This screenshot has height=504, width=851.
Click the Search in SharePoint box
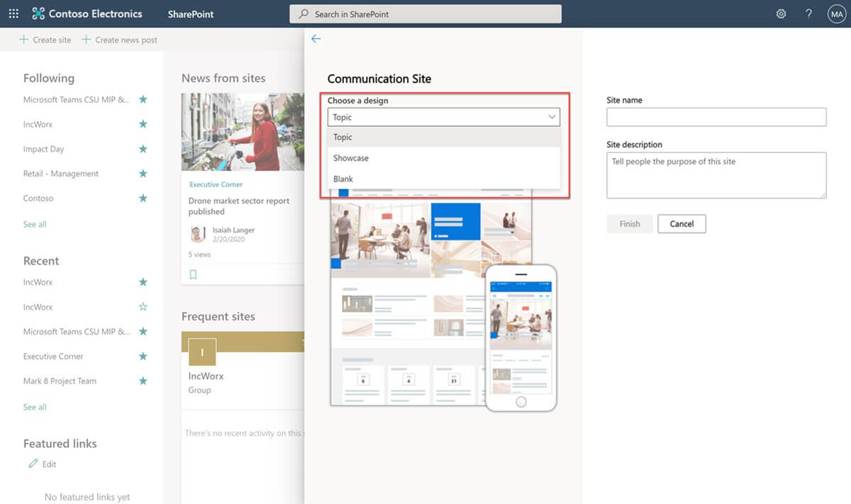425,13
